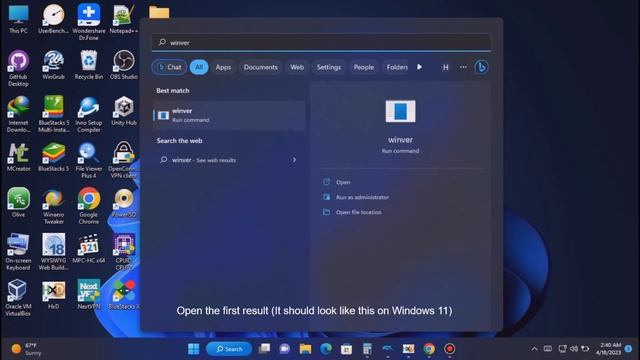
Task: Open the WinGrub desktop shortcut
Action: point(53,64)
